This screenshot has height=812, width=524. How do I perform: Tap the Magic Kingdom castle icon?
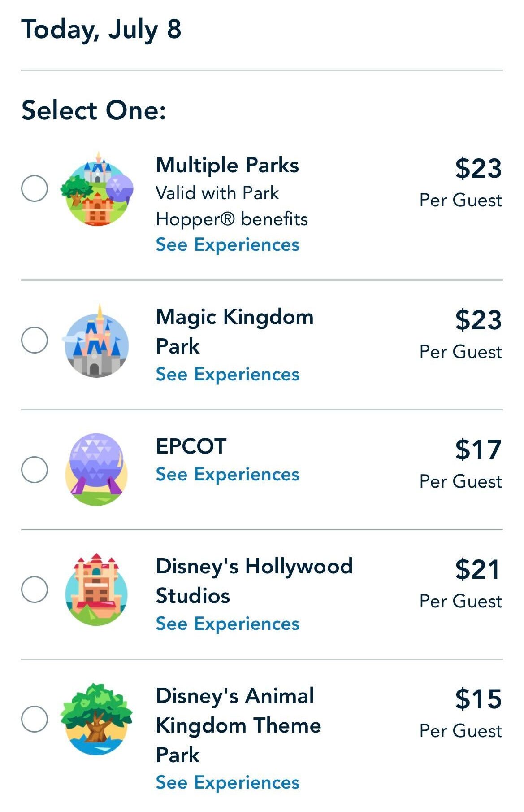pyautogui.click(x=97, y=341)
